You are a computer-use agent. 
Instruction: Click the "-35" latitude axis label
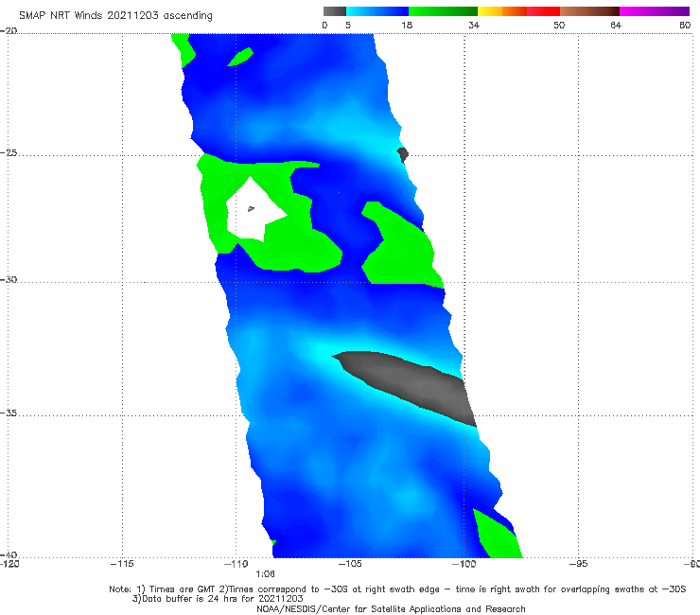[9, 413]
